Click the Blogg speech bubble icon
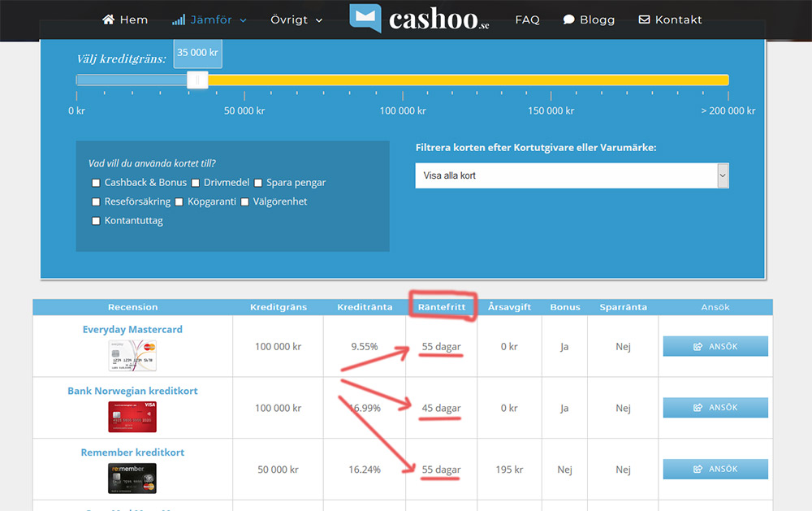812x511 pixels. tap(569, 19)
